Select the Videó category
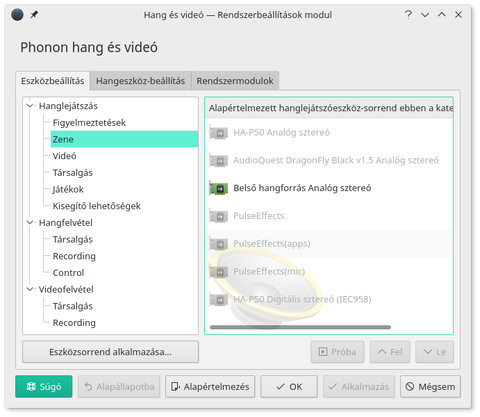This screenshot has height=417, width=480. 64,156
